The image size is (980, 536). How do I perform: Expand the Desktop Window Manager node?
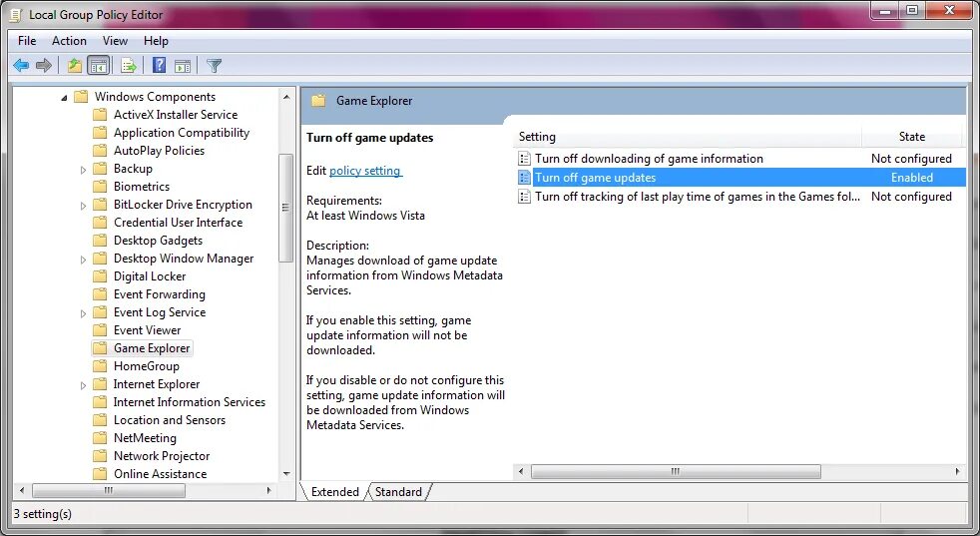(x=83, y=260)
